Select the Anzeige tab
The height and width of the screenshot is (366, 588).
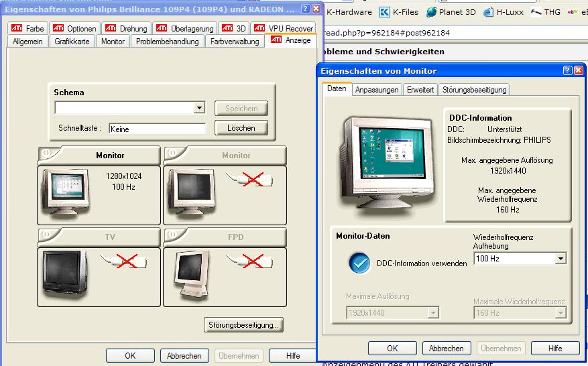coord(290,40)
